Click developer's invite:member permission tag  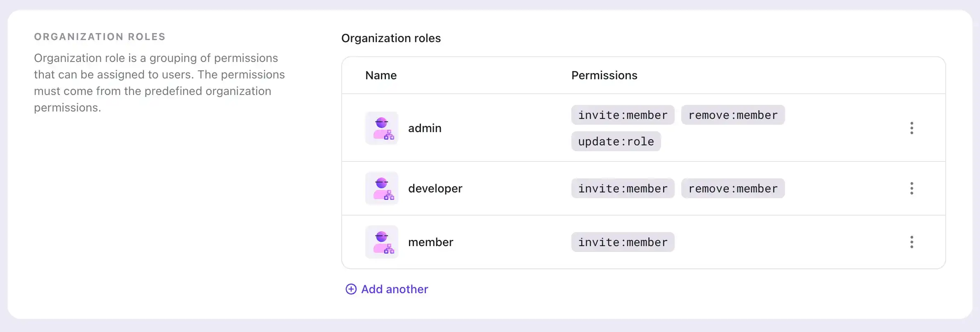tap(623, 188)
